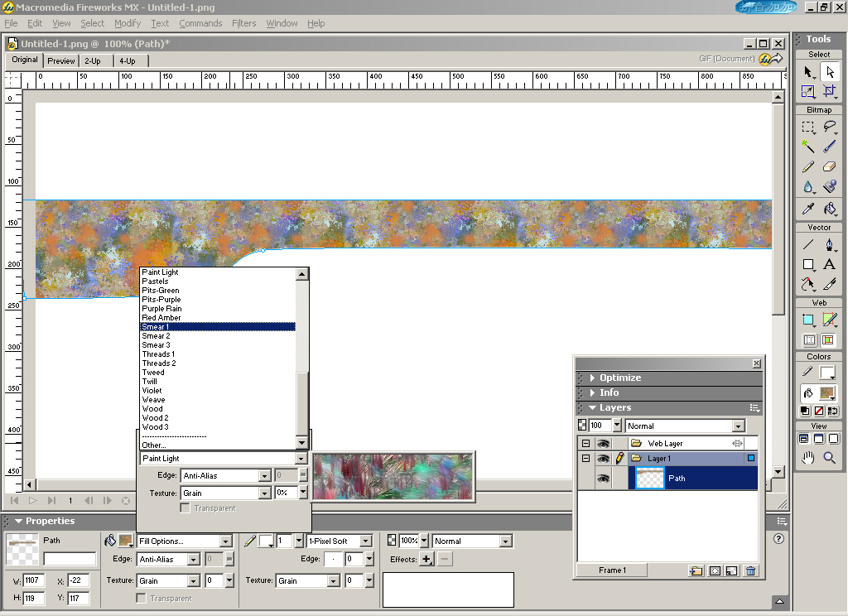This screenshot has width=848, height=616.
Task: Select the Hotspot tool
Action: 808,320
